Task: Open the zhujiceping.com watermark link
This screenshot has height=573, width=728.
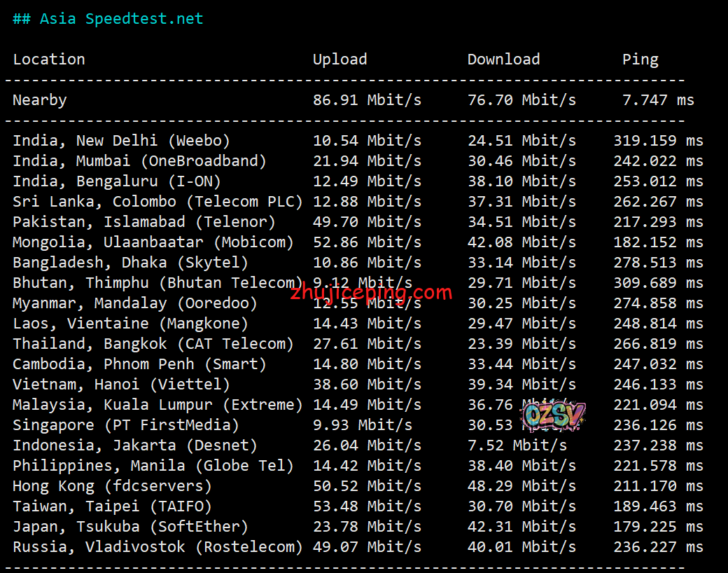Action: click(371, 292)
